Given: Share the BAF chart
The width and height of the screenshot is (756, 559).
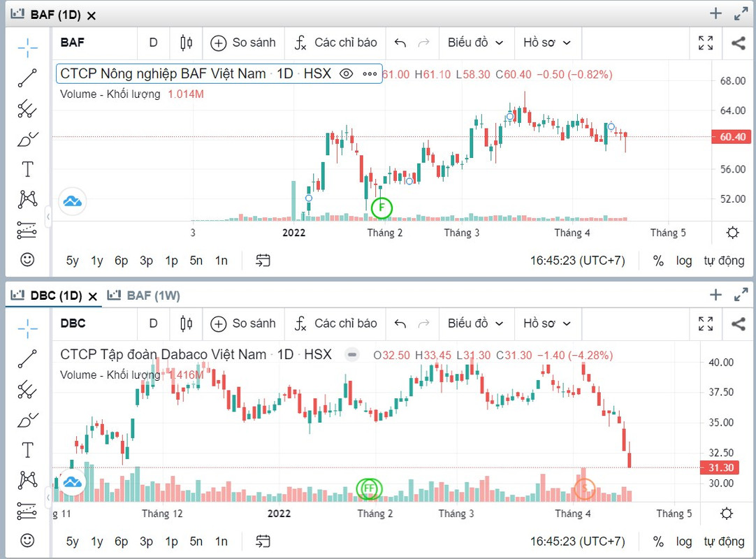Looking at the screenshot, I should pos(738,43).
